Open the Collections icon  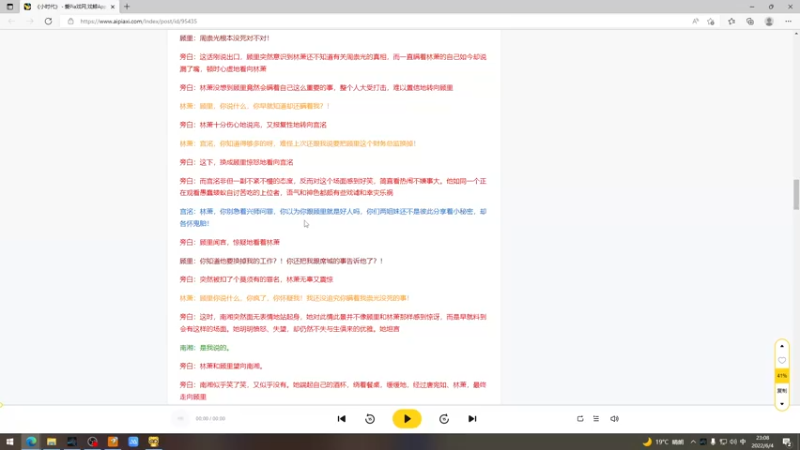coord(750,21)
